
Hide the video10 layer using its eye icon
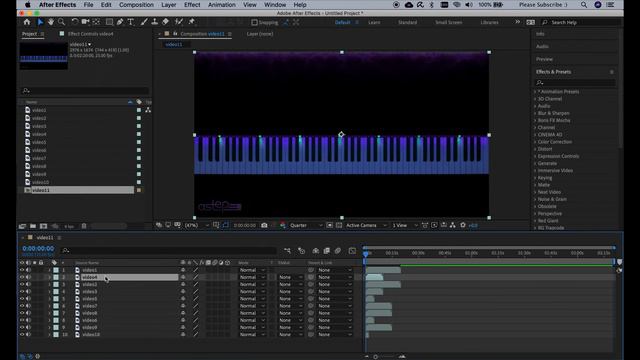(22, 334)
